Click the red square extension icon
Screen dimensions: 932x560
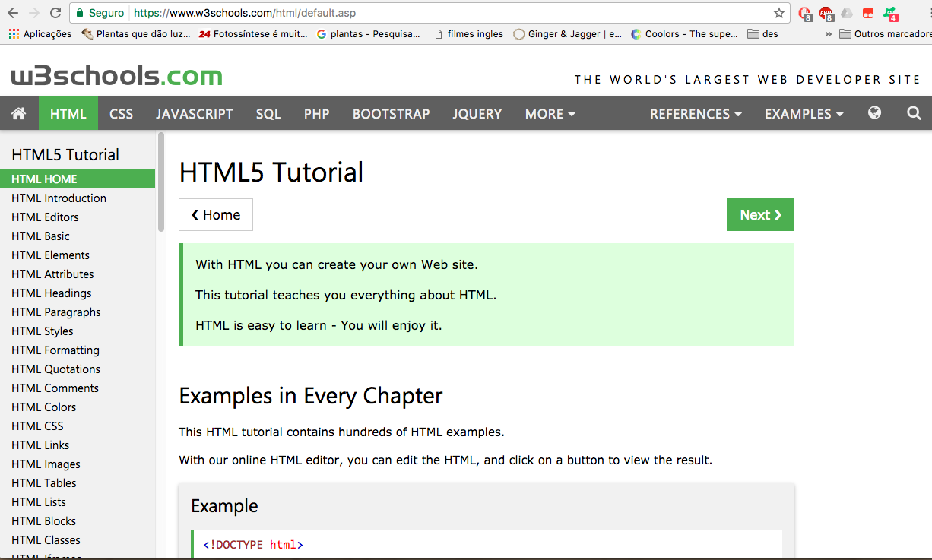click(x=868, y=13)
